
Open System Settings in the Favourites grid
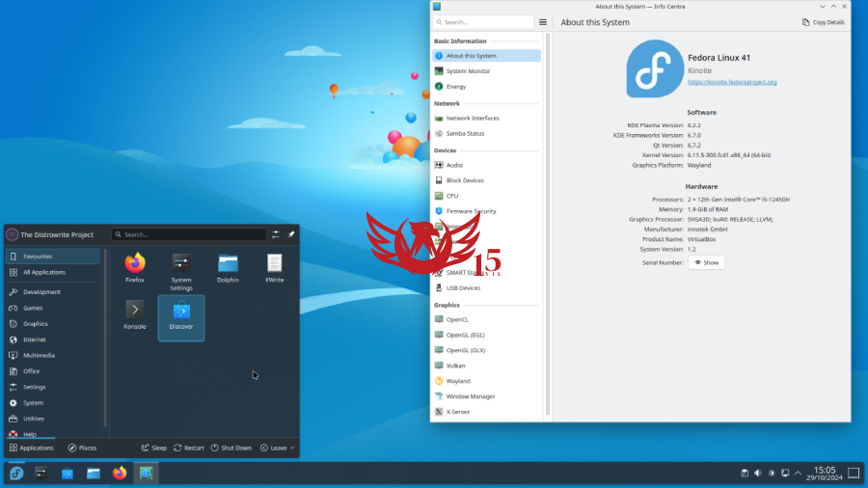pos(181,272)
